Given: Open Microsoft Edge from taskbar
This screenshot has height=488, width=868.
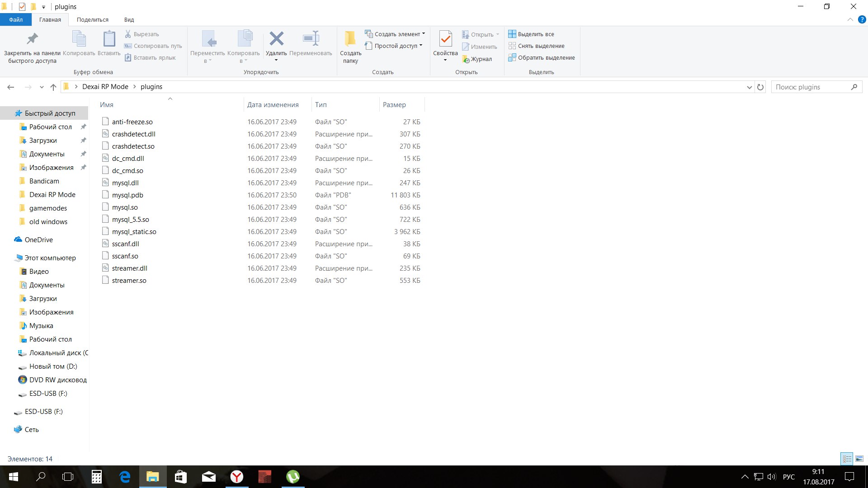Looking at the screenshot, I should pyautogui.click(x=125, y=477).
